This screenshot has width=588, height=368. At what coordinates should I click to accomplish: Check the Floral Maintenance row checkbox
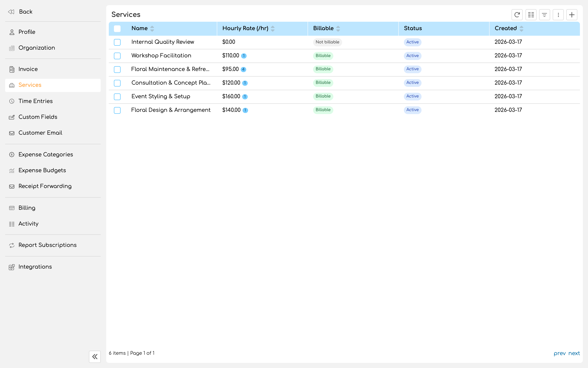[x=117, y=69]
